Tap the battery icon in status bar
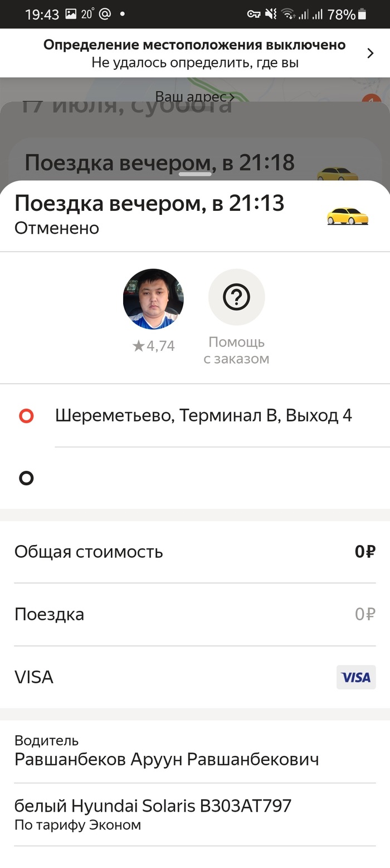The image size is (390, 868). coord(363,15)
